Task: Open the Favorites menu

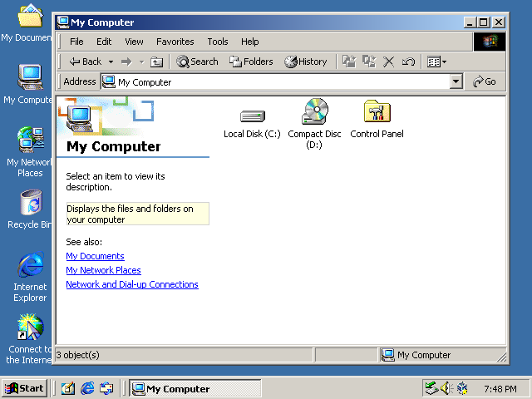Action: [x=175, y=42]
